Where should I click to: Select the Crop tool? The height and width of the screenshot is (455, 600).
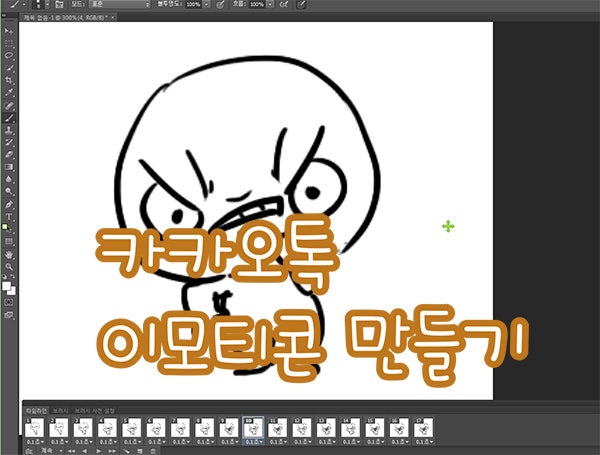click(x=8, y=80)
